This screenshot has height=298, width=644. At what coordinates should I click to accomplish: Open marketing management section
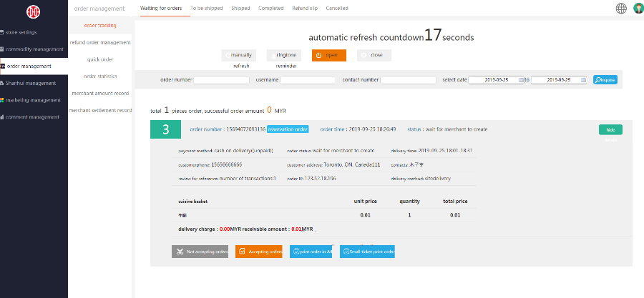click(x=34, y=100)
